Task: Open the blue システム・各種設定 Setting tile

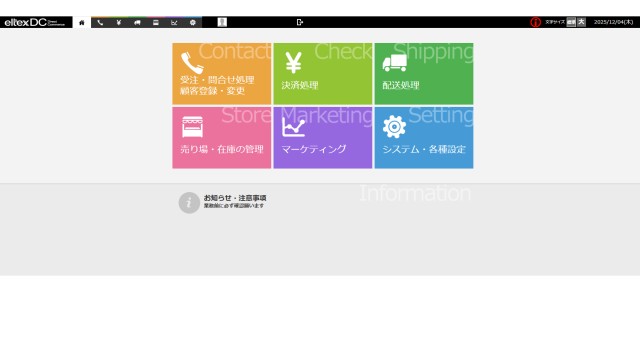Action: click(424, 138)
